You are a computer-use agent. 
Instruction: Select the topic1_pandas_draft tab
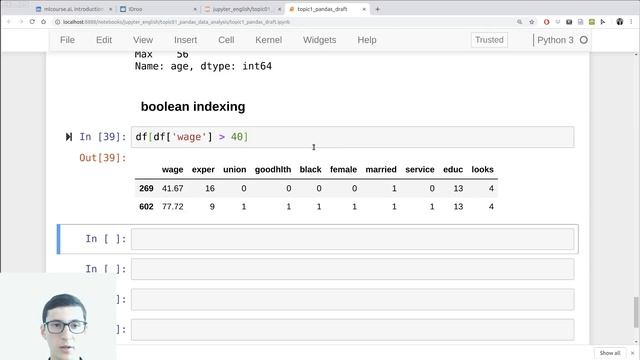click(322, 9)
